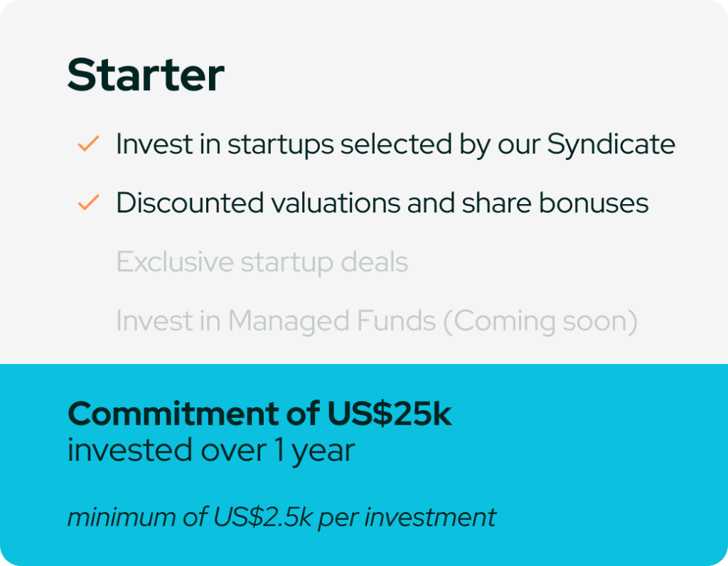
Task: Click the orange checkmark beside Syndicate startups
Action: (88, 144)
